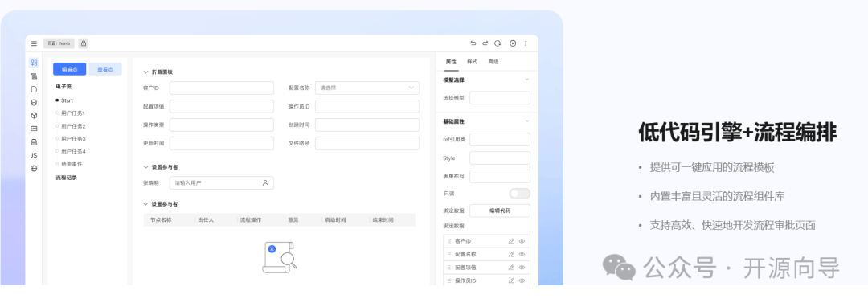Viewport: 868px width, 303px height.
Task: Click pencil edit icon for 配置项值
Action: coord(511,268)
